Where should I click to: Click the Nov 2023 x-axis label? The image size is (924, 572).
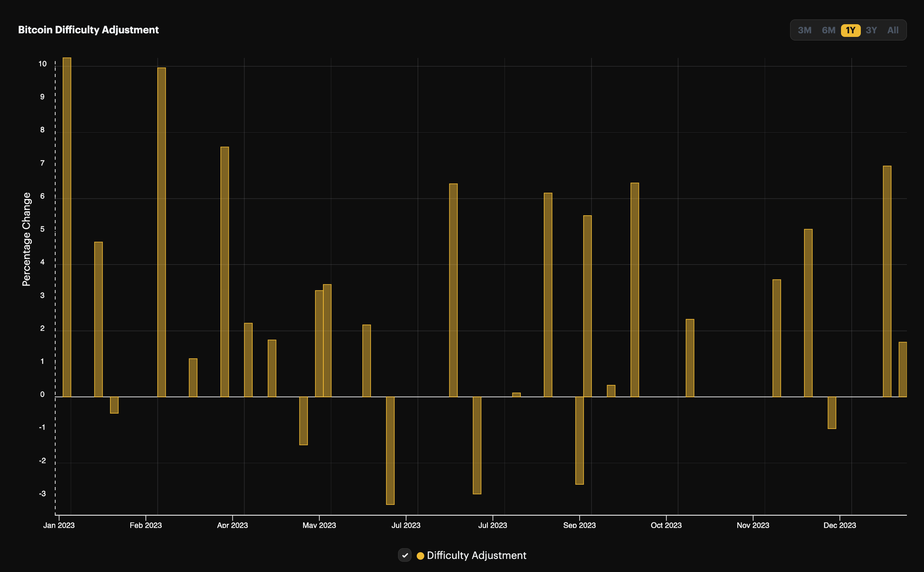click(x=753, y=525)
